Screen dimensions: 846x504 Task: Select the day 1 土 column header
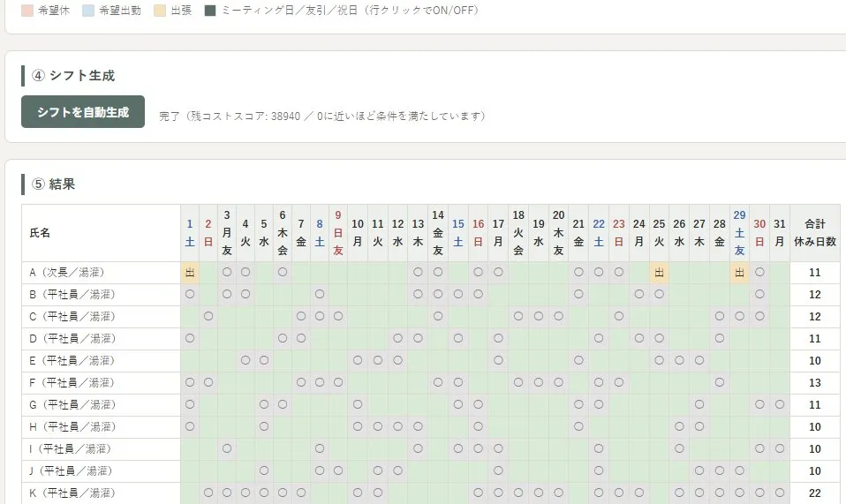point(190,233)
